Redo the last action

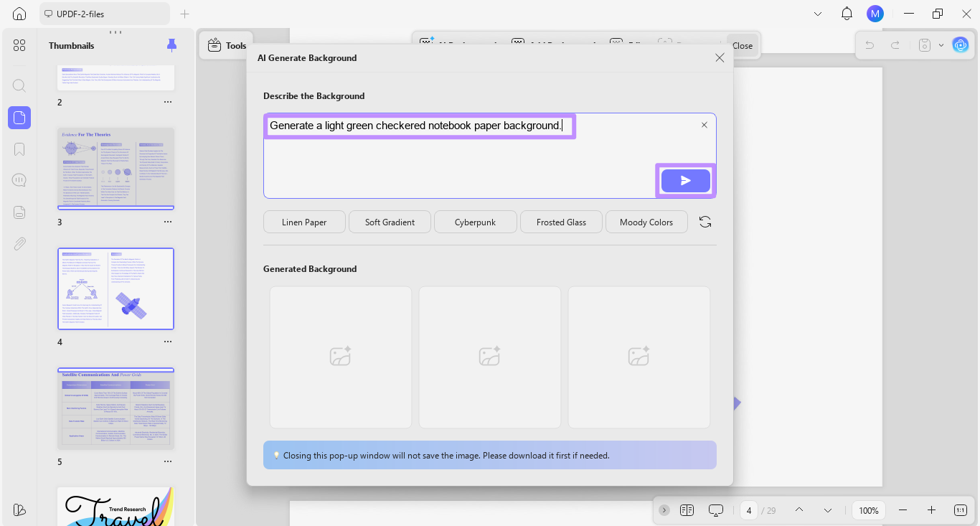pos(895,45)
